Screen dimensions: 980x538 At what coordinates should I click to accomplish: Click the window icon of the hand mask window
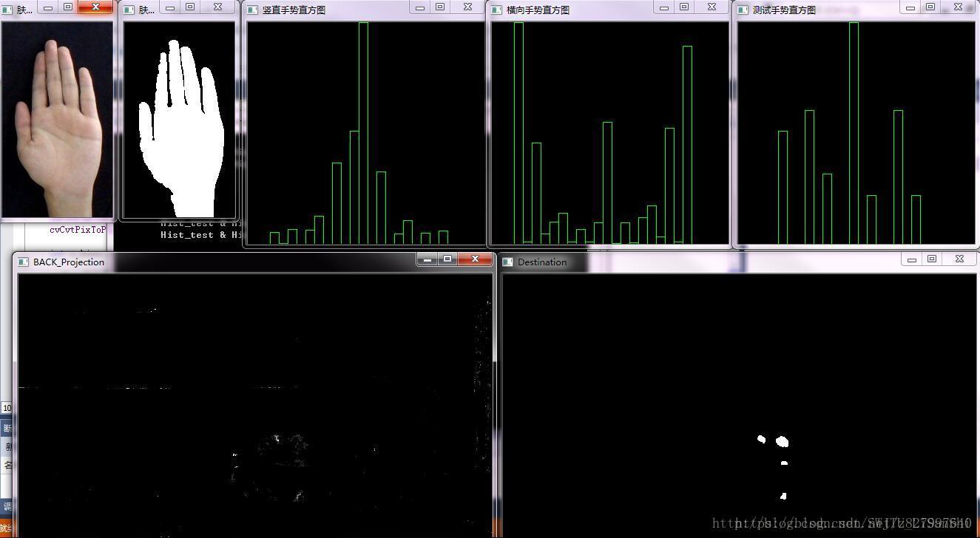[x=129, y=10]
